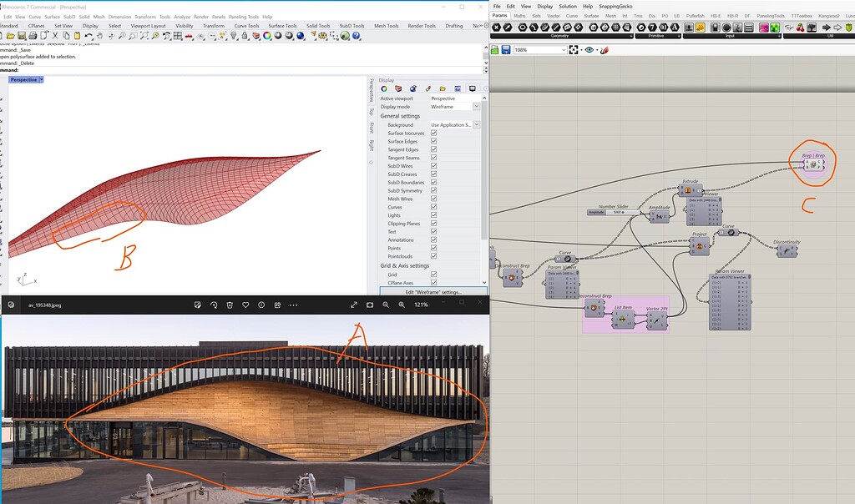
Task: Delete the photo using the trash icon
Action: click(x=229, y=305)
